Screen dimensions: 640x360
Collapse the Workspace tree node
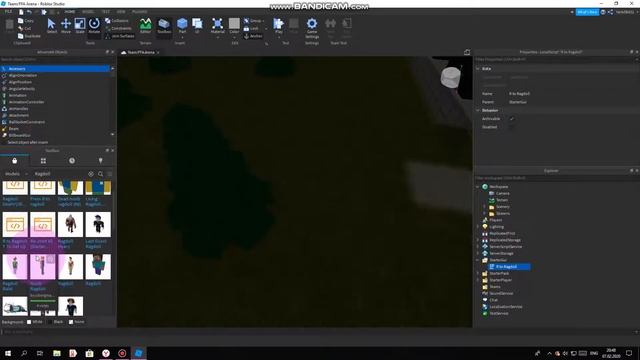point(478,187)
